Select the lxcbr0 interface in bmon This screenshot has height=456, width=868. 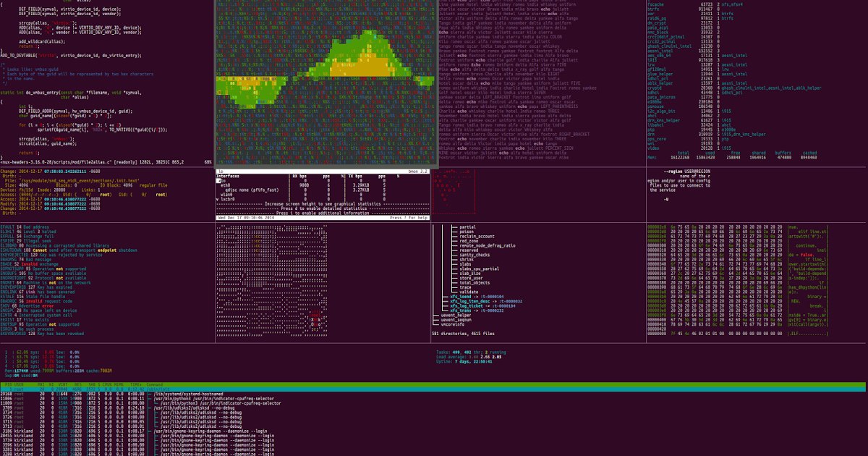(x=227, y=199)
